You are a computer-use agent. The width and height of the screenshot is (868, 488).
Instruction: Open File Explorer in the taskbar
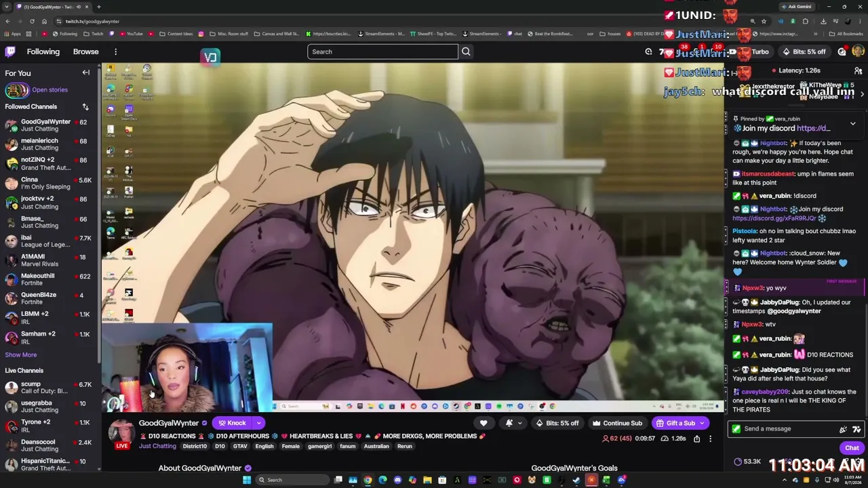pos(427,480)
